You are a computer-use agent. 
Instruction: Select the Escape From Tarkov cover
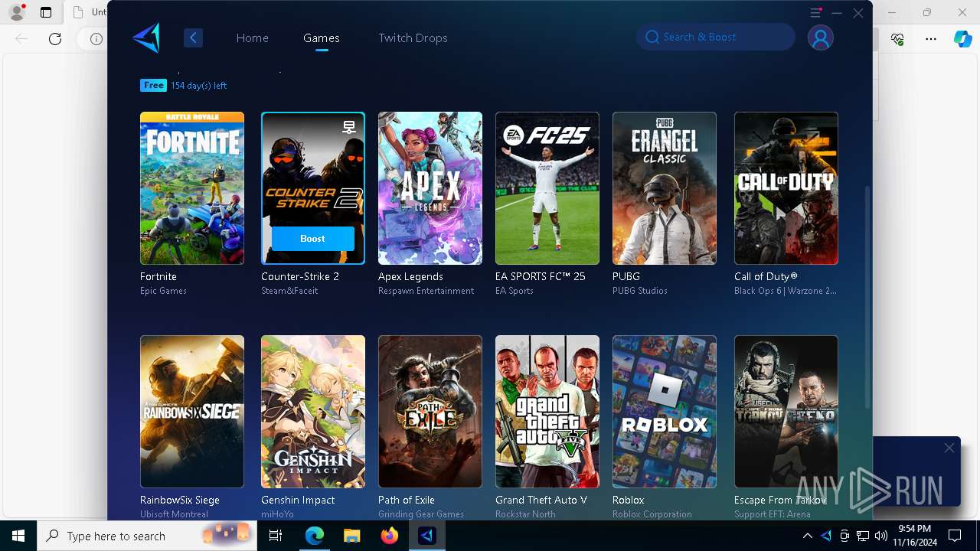point(786,412)
